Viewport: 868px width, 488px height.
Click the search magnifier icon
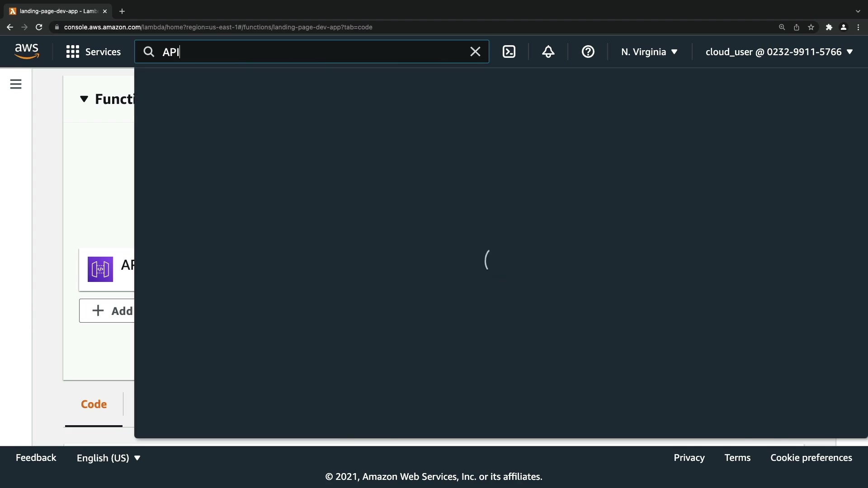tap(149, 52)
